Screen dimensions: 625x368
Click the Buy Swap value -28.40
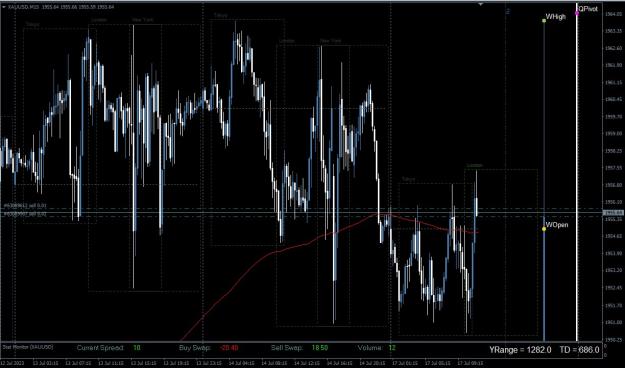(229, 348)
